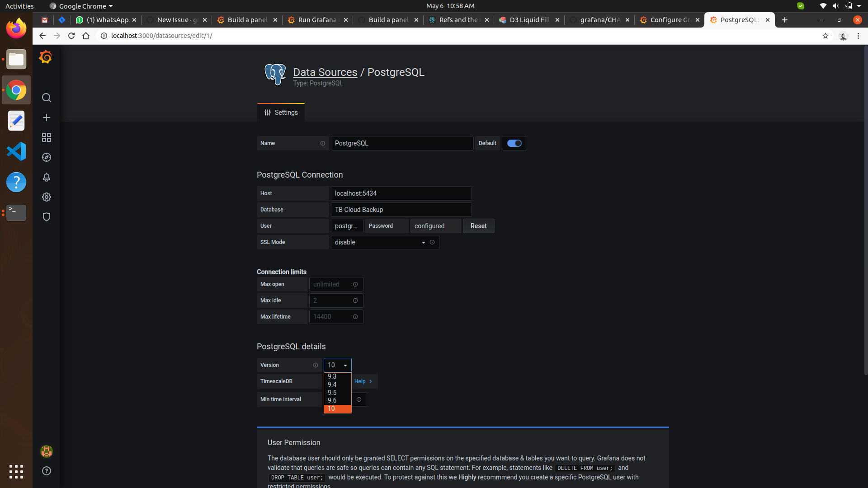Switch to the Run Grafana browser tab
The height and width of the screenshot is (488, 868).
(318, 20)
